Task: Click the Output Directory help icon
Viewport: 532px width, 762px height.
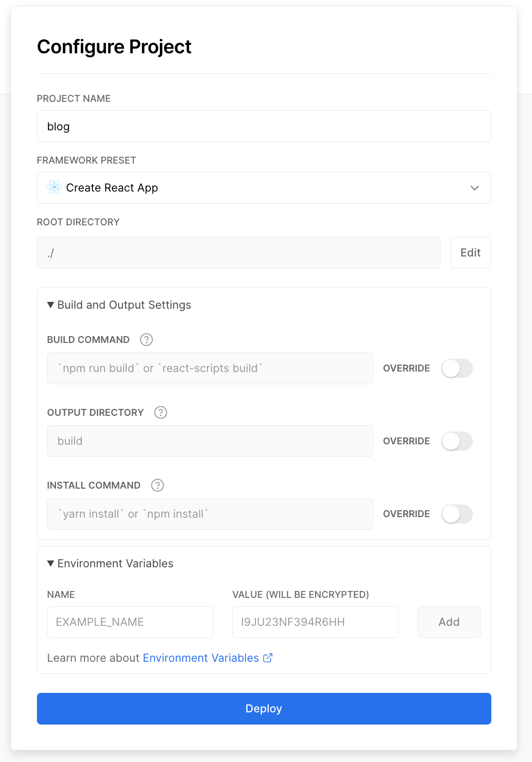Action: point(160,413)
